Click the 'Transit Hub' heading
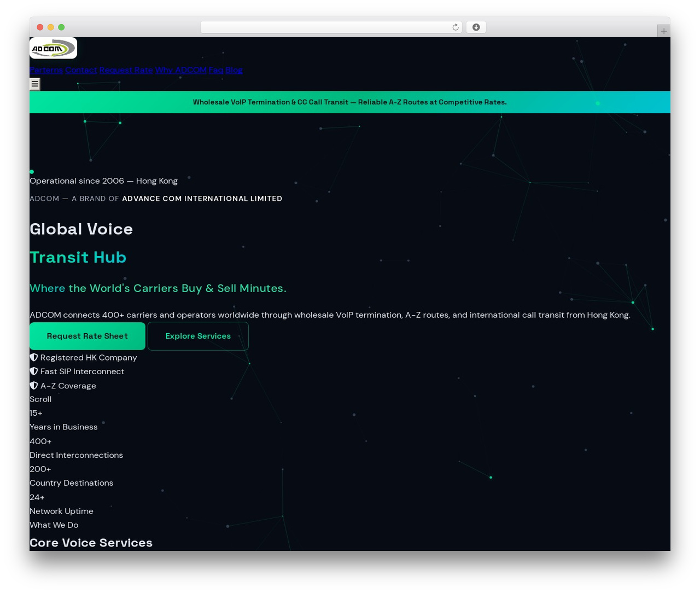The height and width of the screenshot is (593, 700). (78, 257)
